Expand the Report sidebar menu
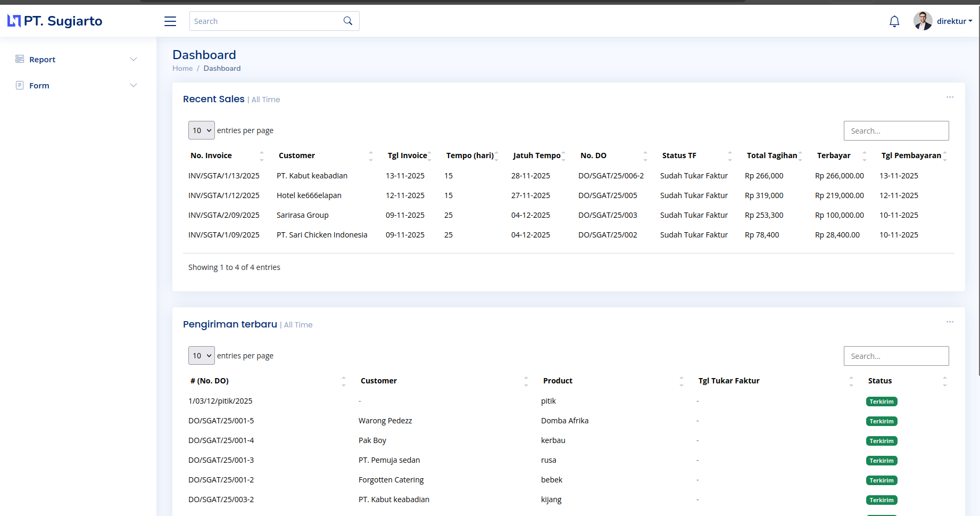This screenshot has height=516, width=980. (133, 59)
